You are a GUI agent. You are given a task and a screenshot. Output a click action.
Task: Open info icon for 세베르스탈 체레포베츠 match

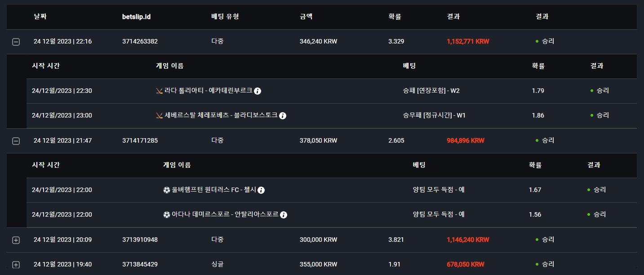283,116
